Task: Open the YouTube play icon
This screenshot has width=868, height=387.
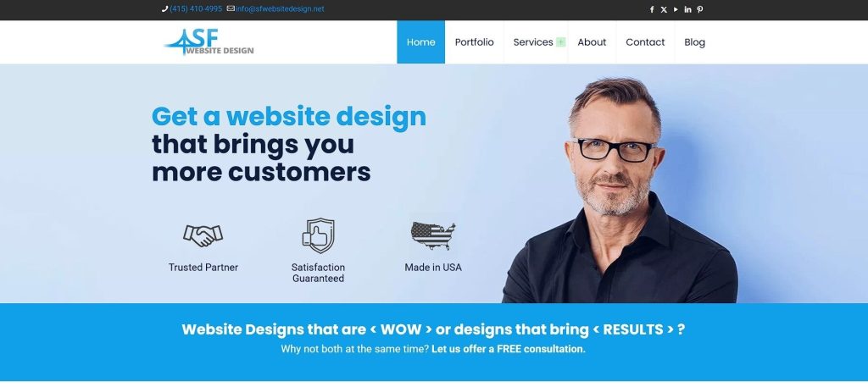Action: click(676, 9)
